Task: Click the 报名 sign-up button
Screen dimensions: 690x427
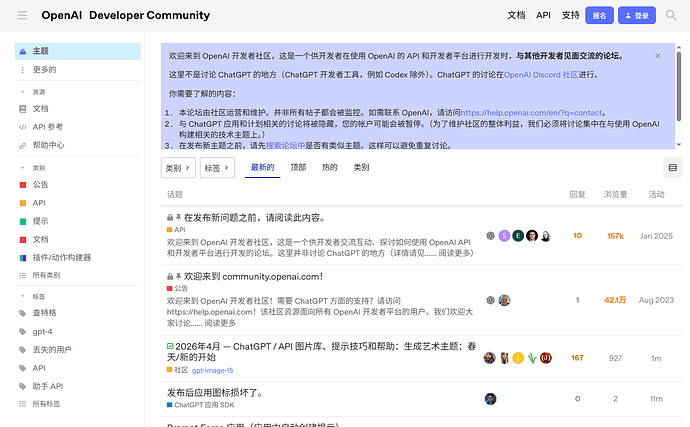Action: (599, 15)
